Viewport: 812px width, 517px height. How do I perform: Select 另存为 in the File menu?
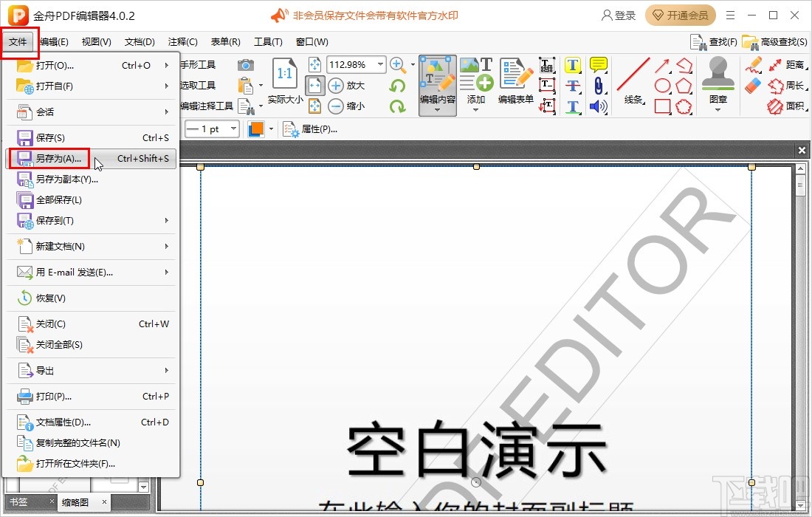pos(58,158)
